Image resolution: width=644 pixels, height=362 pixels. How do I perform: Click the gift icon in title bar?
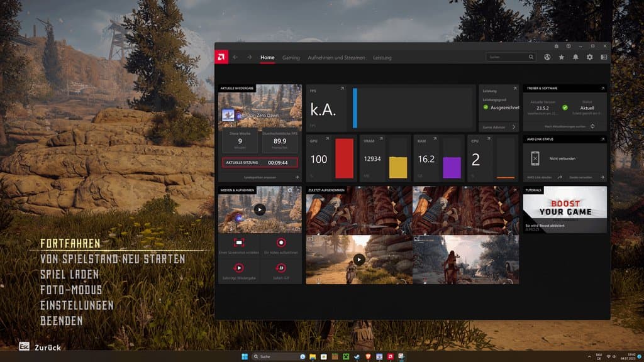pyautogui.click(x=556, y=46)
